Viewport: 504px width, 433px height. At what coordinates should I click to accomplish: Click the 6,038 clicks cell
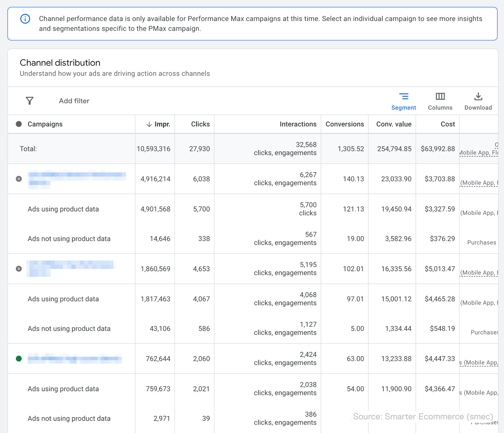pos(201,179)
